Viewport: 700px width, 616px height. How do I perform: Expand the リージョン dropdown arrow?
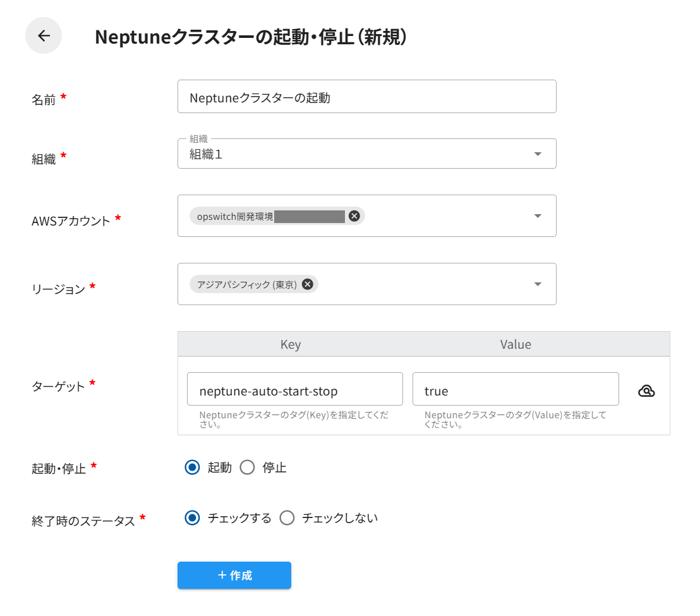coord(538,284)
